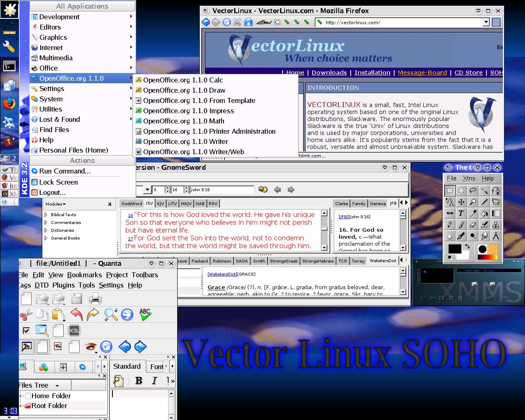
Task: Click the Undo red arrow in Quanta
Action: click(x=76, y=315)
